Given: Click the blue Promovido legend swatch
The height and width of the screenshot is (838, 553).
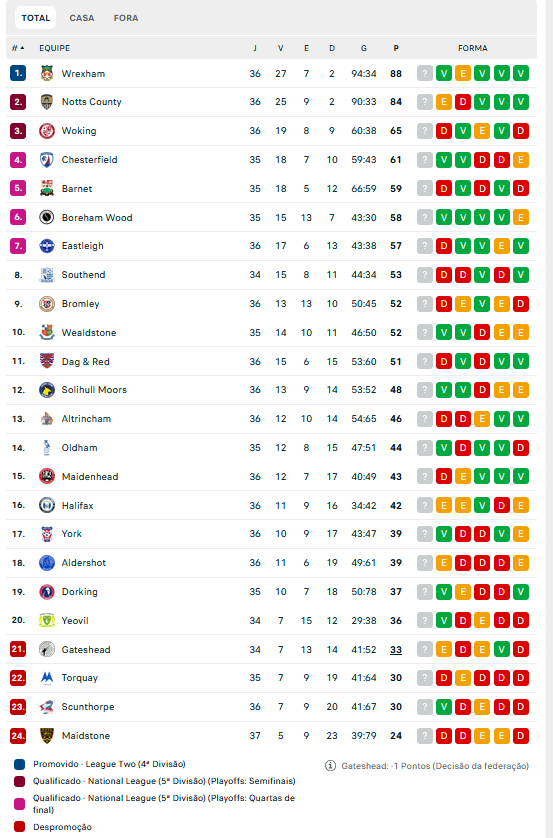Looking at the screenshot, I should tap(19, 764).
